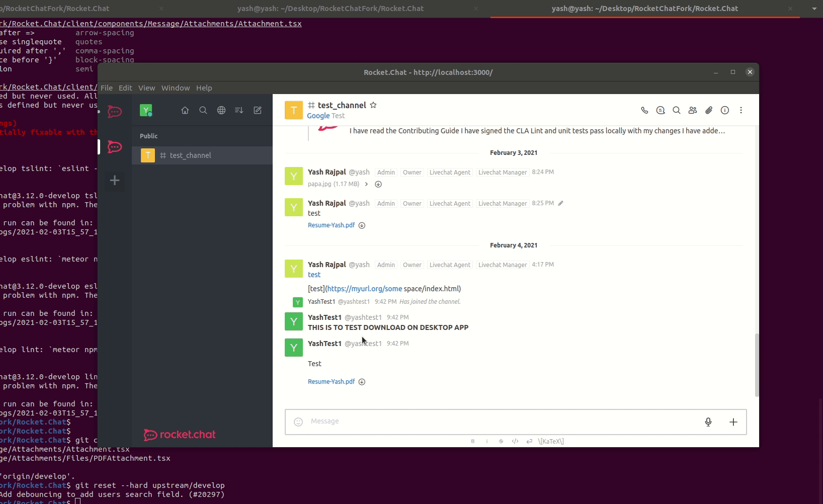
Task: Apply italic formatting in composer
Action: [487, 441]
